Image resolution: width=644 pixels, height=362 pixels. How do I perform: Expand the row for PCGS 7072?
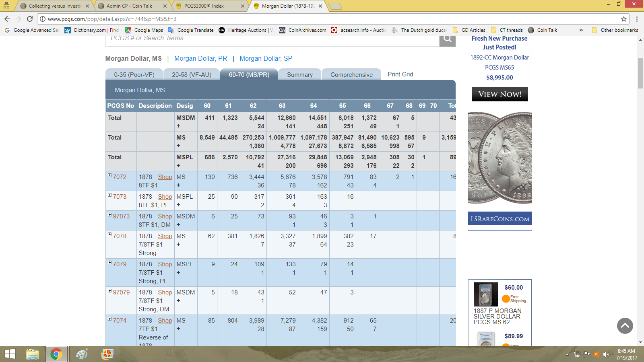(x=109, y=175)
